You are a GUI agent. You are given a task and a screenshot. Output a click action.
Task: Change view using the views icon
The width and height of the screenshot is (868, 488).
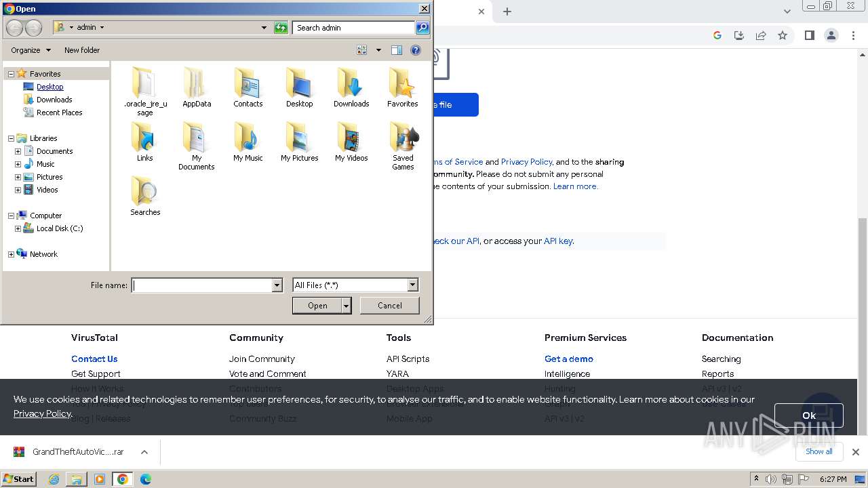click(362, 50)
